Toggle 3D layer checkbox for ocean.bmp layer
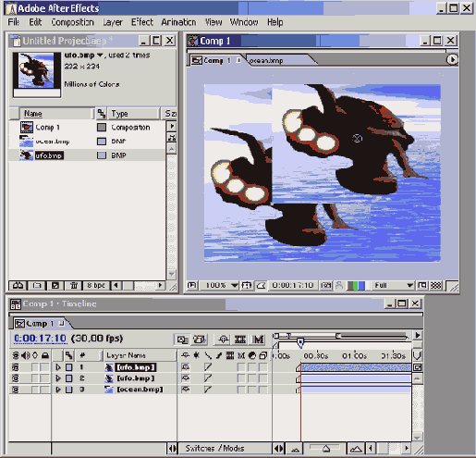 point(262,390)
